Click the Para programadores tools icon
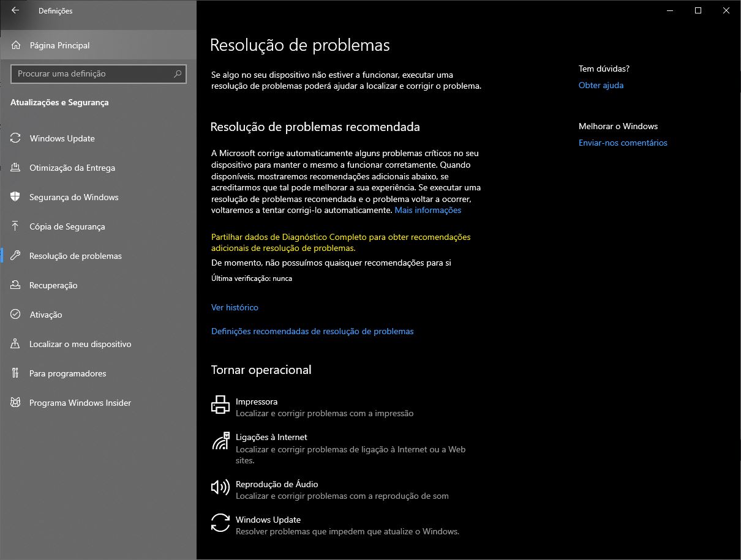Image resolution: width=741 pixels, height=560 pixels. [15, 373]
